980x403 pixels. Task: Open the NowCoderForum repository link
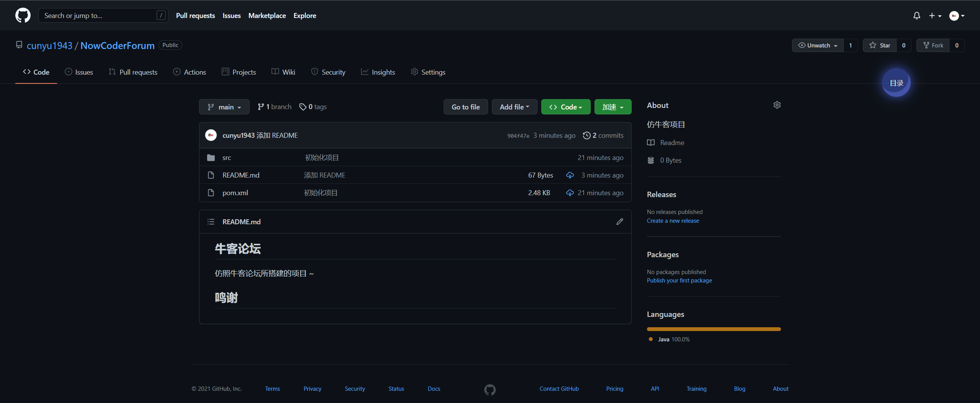[x=118, y=46]
